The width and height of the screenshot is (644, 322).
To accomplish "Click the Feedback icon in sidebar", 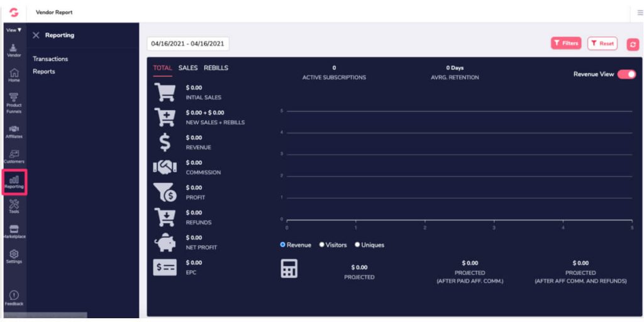I will tap(14, 299).
